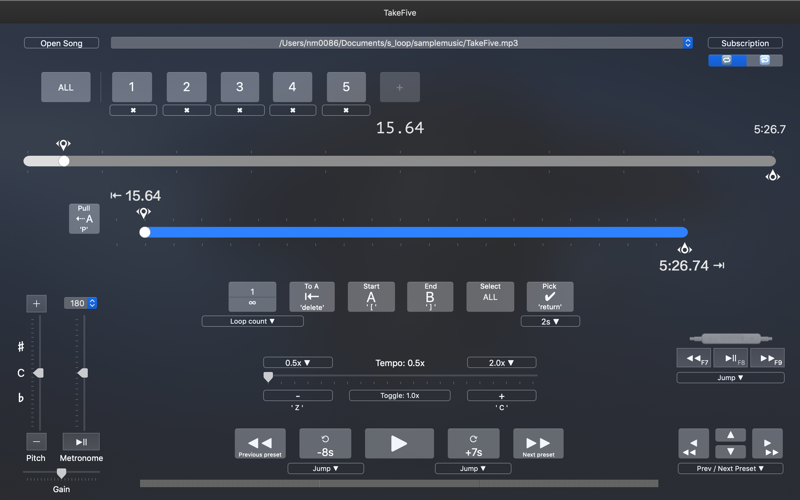
Task: Delete preset 4 with its x button
Action: point(293,110)
